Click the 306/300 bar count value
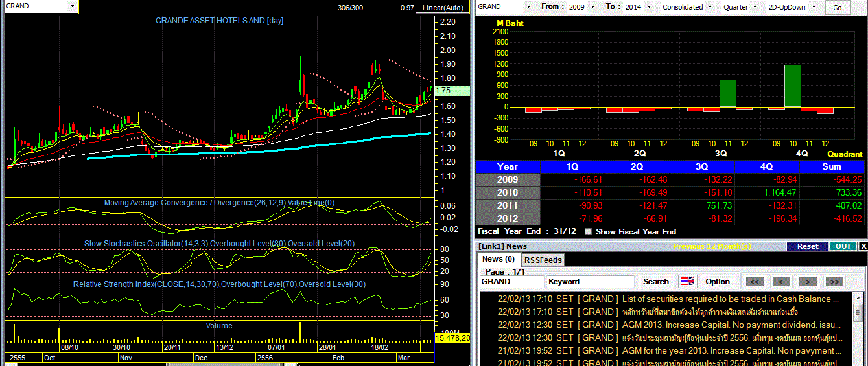The width and height of the screenshot is (868, 366). pos(351,7)
